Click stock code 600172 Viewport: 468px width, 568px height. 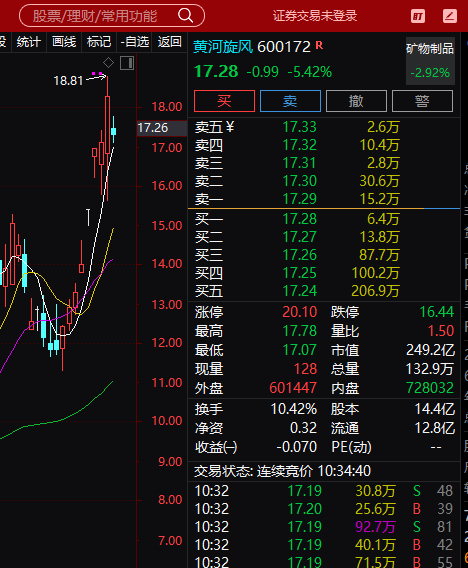click(x=284, y=47)
